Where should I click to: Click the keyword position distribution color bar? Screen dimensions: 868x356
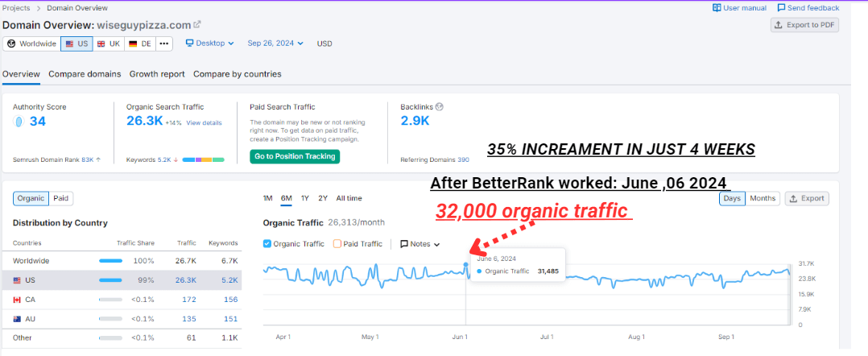click(203, 159)
